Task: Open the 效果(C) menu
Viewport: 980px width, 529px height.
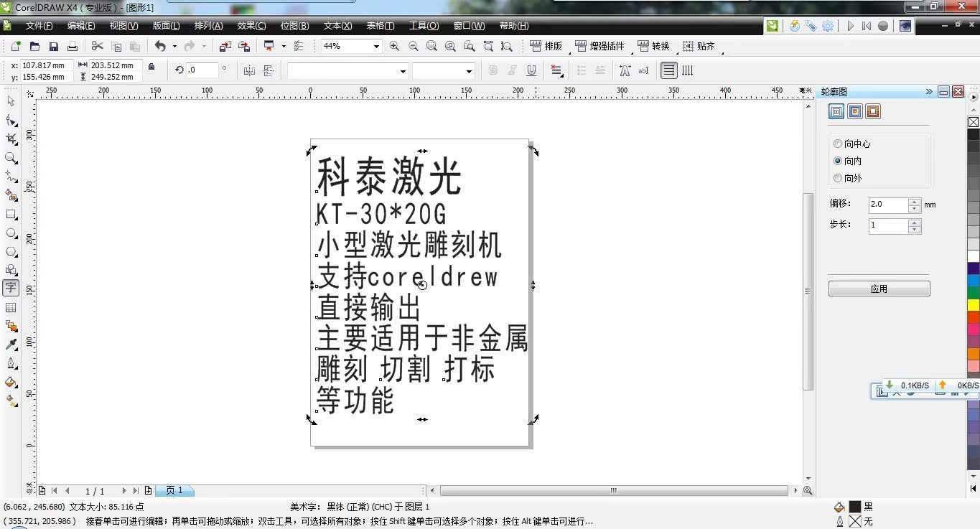Action: 251,26
